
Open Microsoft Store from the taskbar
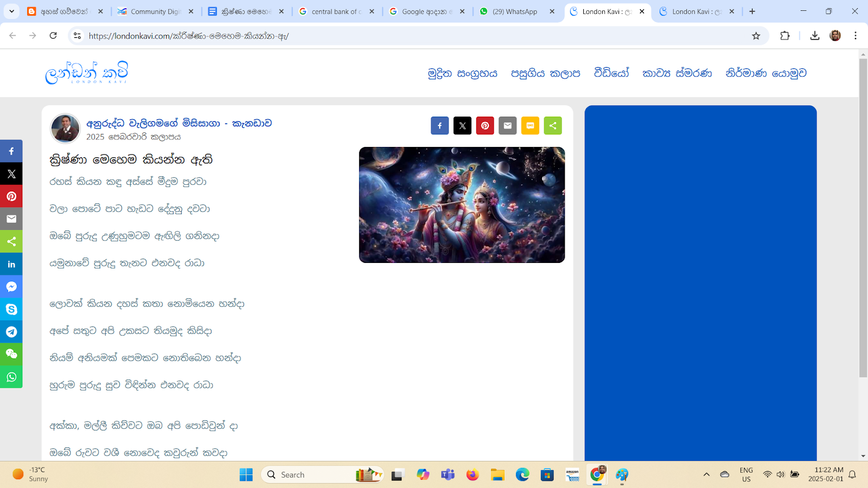tap(547, 474)
